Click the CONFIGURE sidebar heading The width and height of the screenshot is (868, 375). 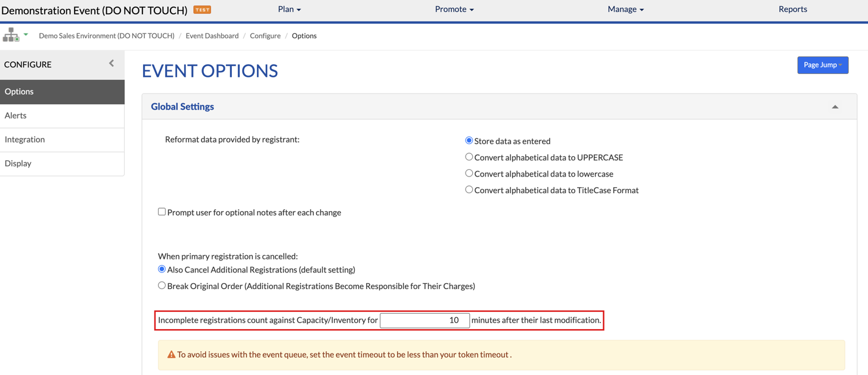(28, 64)
